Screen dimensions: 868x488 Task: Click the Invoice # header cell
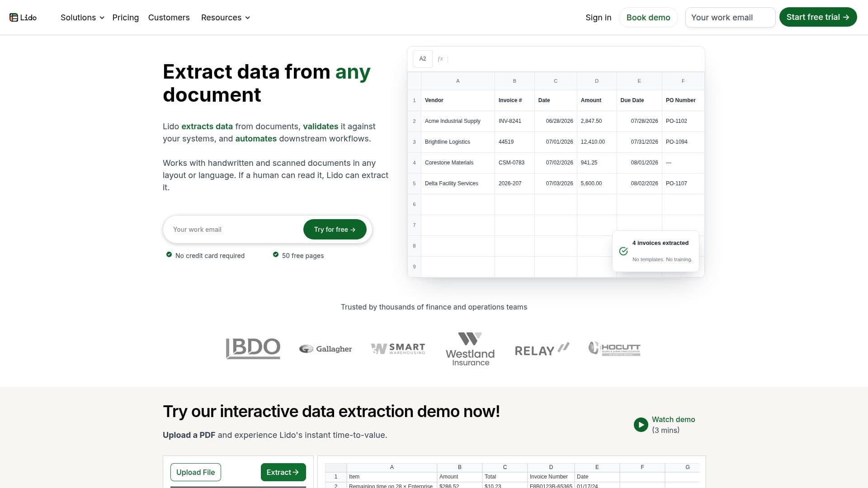click(514, 100)
